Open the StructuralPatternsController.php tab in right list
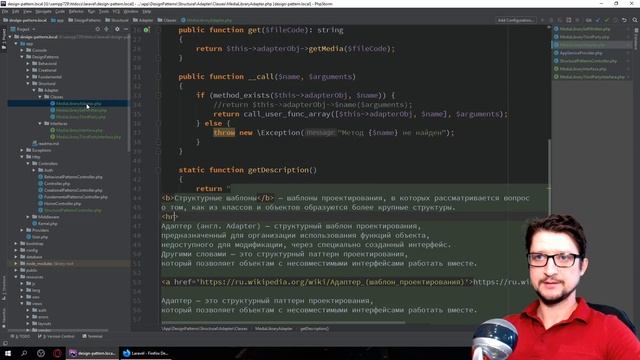This screenshot has width=640, height=360. 588,61
